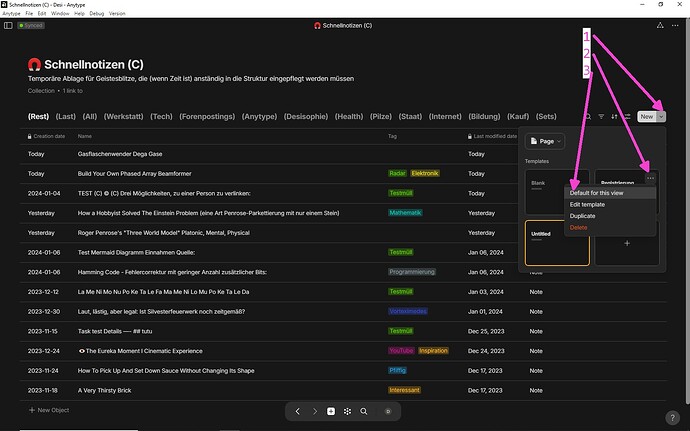Viewport: 690px width, 431px height.
Task: Open the Help menu
Action: click(x=79, y=13)
